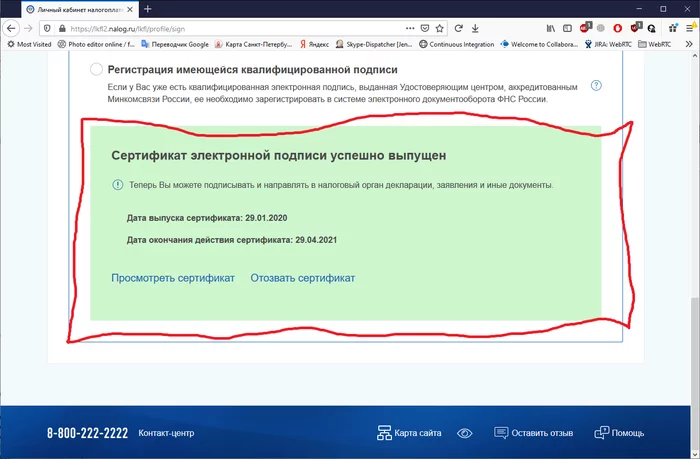Click the address bar URL field
The height and width of the screenshot is (459, 700).
(x=250, y=28)
